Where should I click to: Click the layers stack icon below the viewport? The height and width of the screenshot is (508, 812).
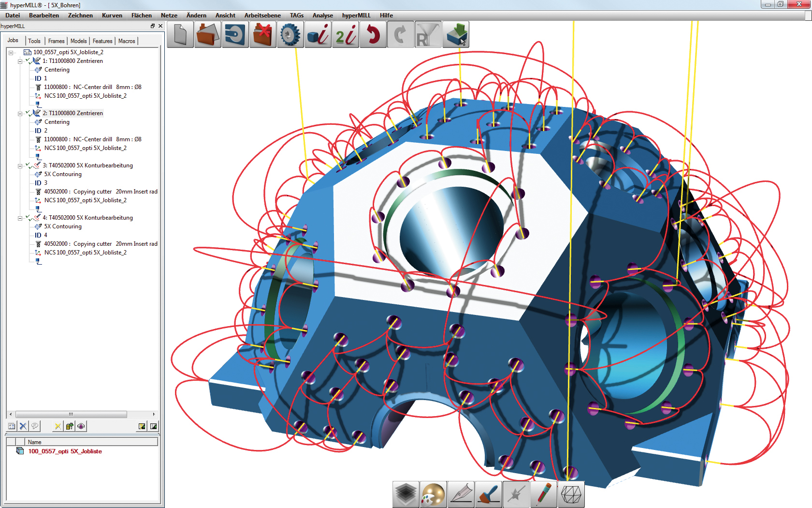click(406, 494)
